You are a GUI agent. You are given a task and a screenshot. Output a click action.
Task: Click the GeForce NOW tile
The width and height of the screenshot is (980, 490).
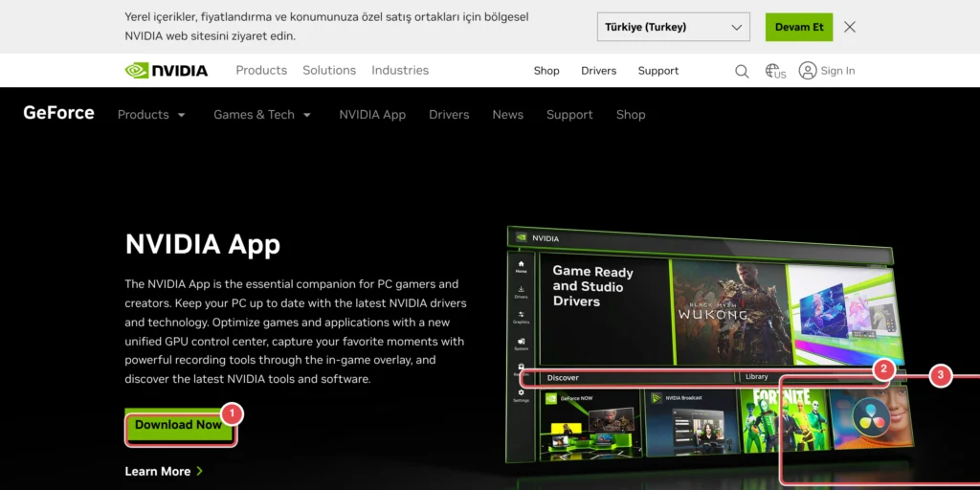(590, 426)
